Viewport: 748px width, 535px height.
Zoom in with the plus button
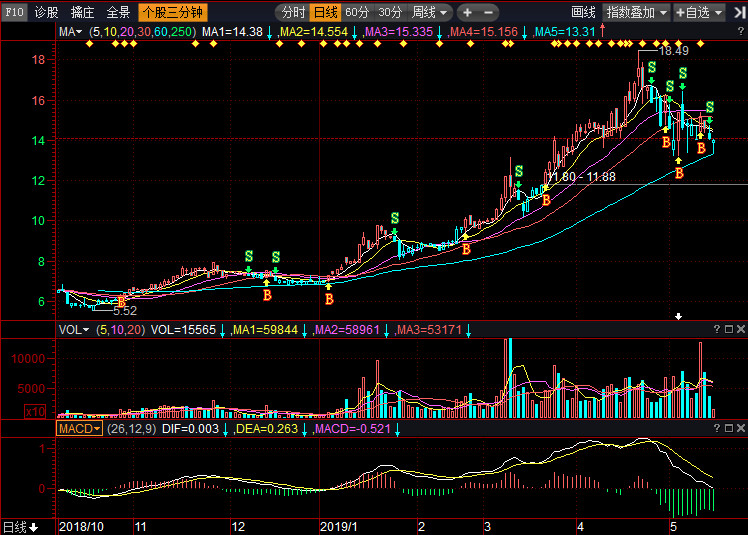coord(467,13)
